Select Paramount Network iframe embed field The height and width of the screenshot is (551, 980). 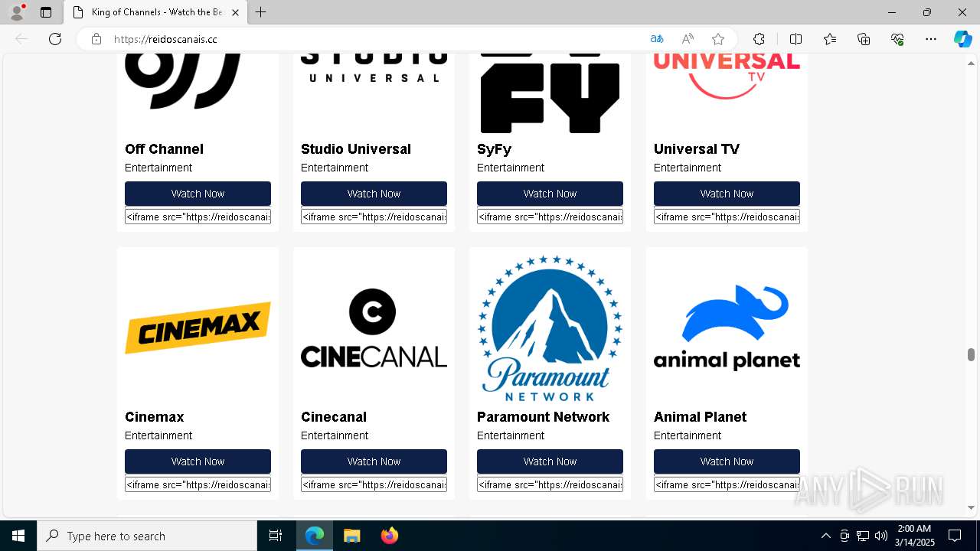click(550, 484)
